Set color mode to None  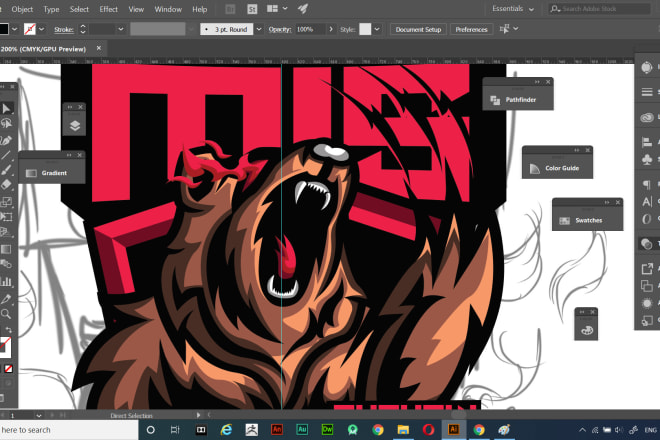coord(8,369)
